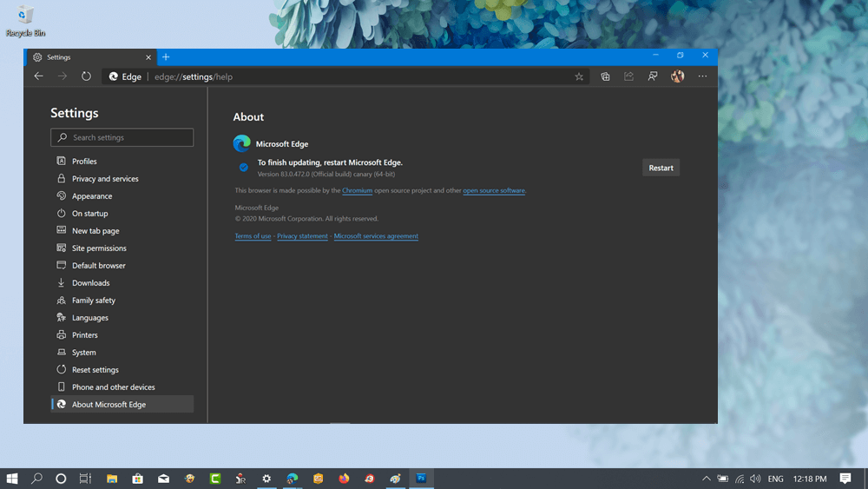Open the Mail app from the taskbar
The width and height of the screenshot is (868, 489).
163,479
